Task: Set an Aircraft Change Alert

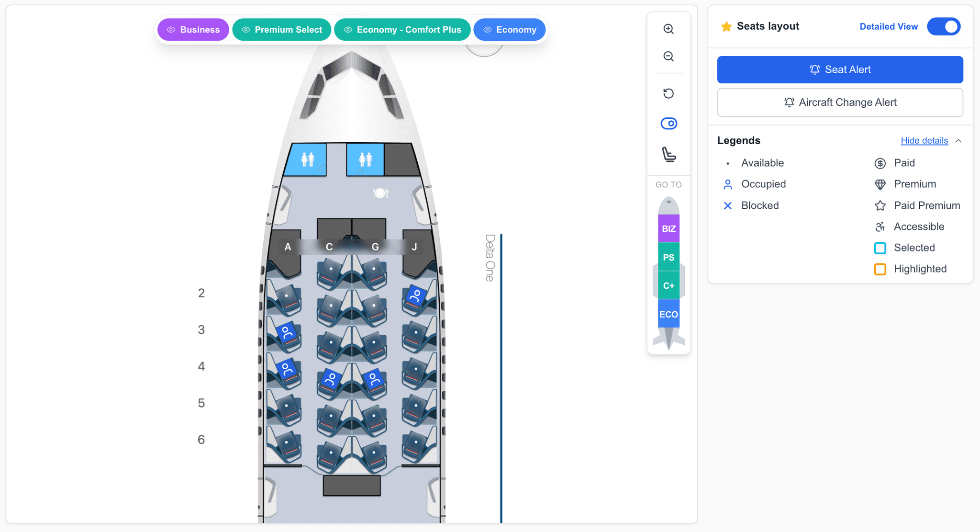Action: coord(840,102)
